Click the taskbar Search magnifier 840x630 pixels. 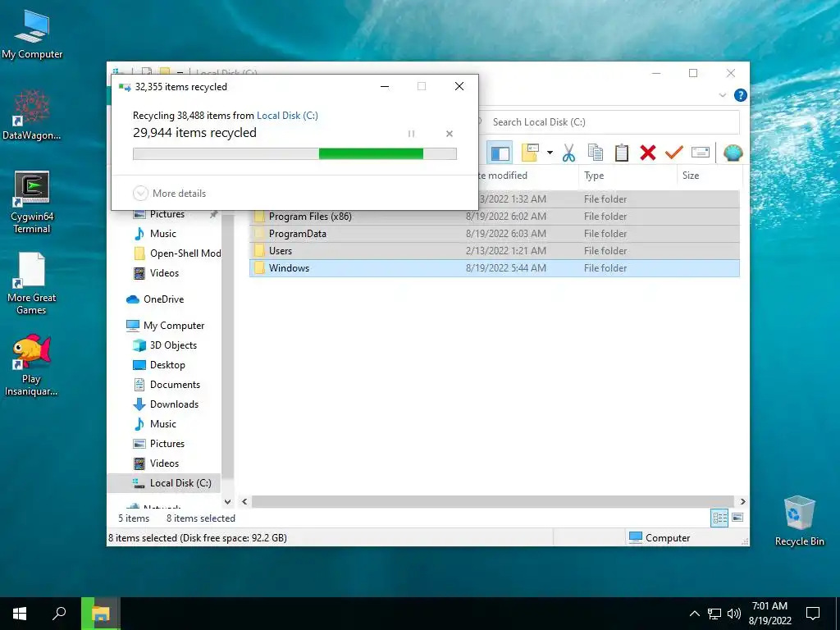click(59, 614)
